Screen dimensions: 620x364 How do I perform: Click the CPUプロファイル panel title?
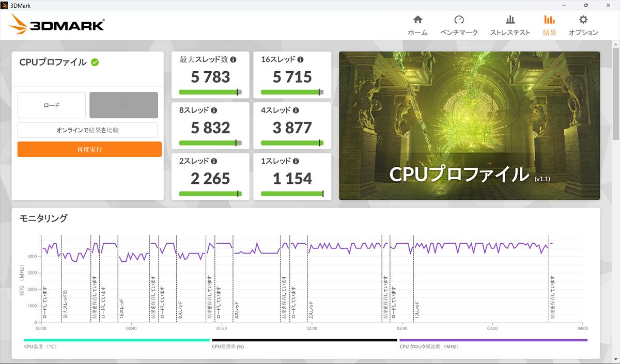pyautogui.click(x=53, y=62)
